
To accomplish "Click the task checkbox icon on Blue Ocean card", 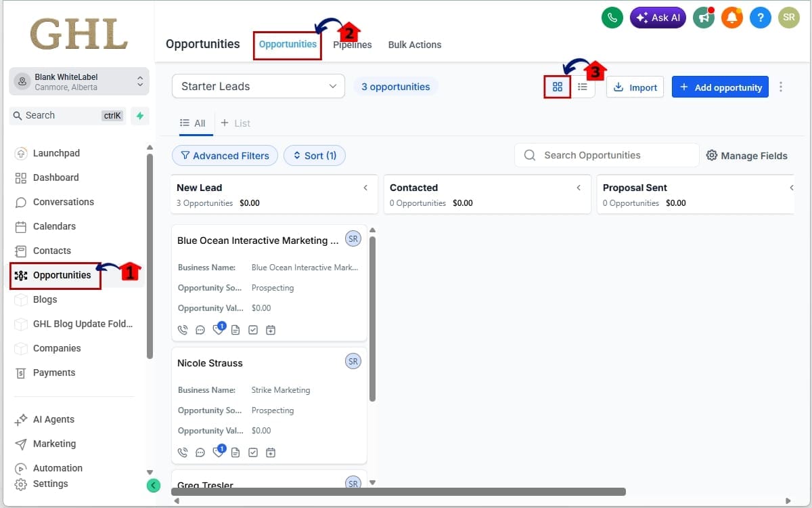I will [x=253, y=330].
